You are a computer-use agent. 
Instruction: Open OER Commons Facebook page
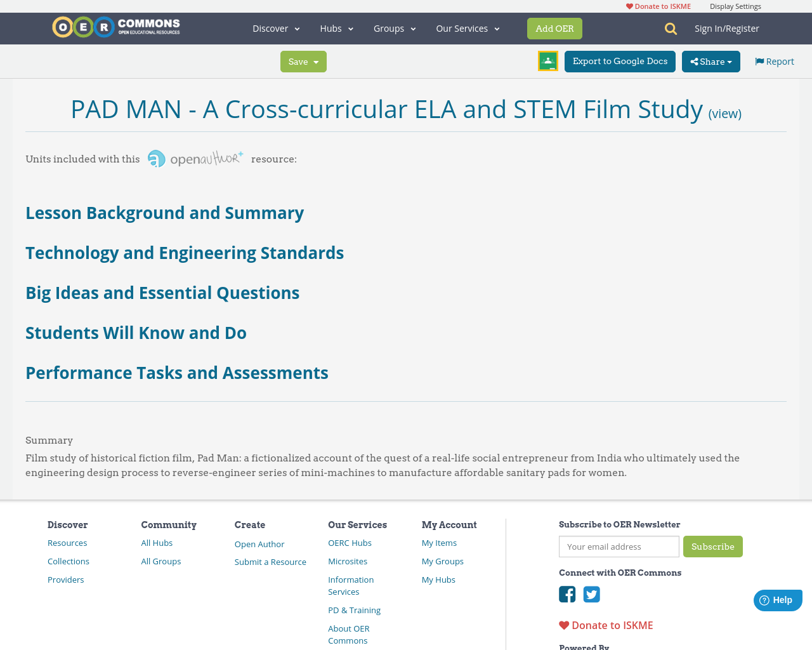(566, 594)
